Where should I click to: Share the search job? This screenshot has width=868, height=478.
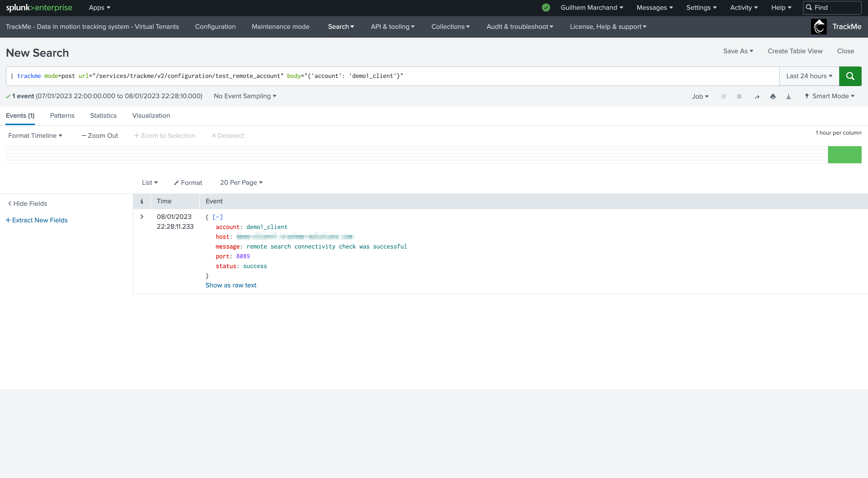(x=757, y=97)
